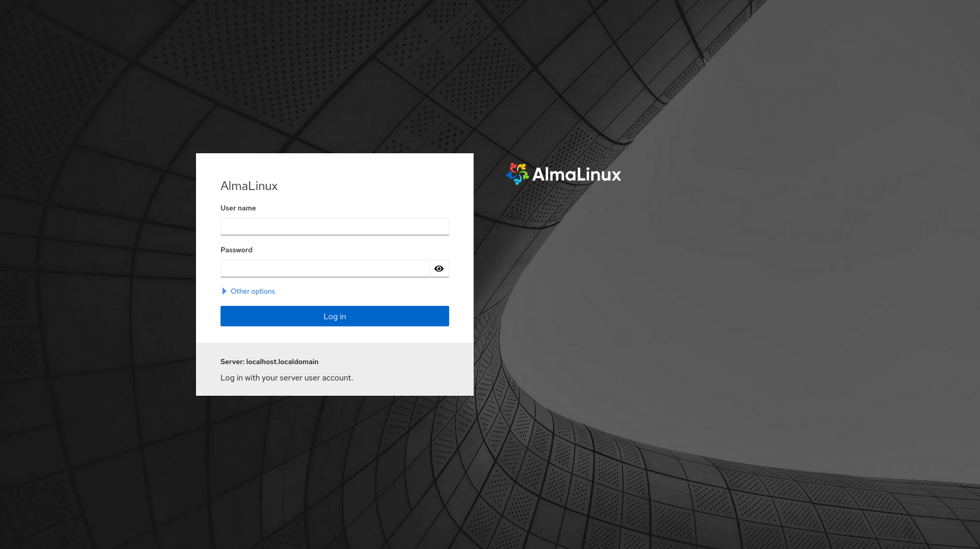Show password using the eye icon
980x549 pixels.
point(439,268)
